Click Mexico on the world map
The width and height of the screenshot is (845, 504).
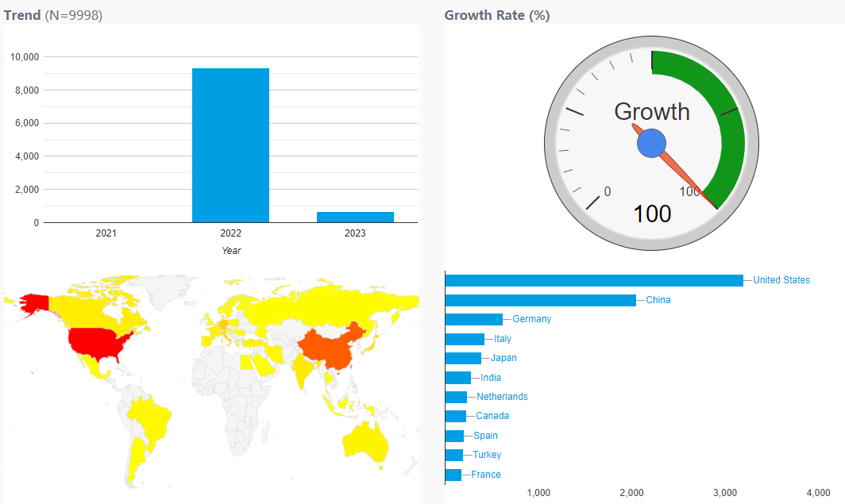(x=93, y=367)
